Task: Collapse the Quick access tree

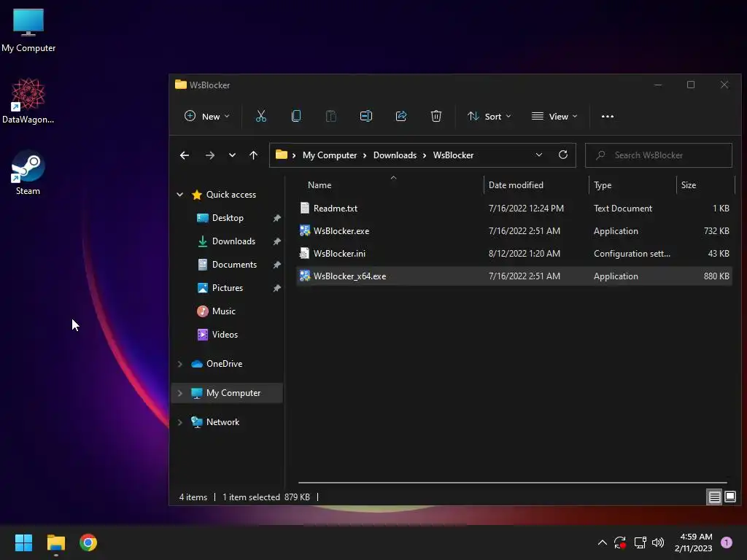Action: [x=180, y=194]
